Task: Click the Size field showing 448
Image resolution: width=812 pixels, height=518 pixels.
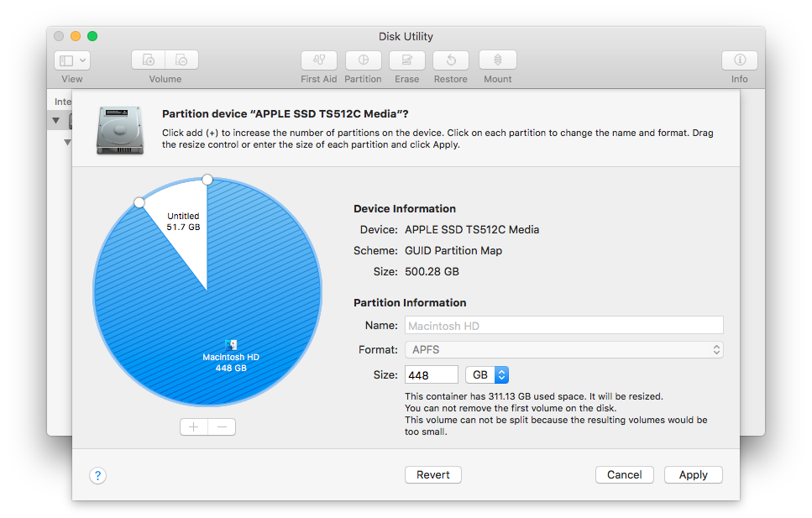Action: pos(432,374)
